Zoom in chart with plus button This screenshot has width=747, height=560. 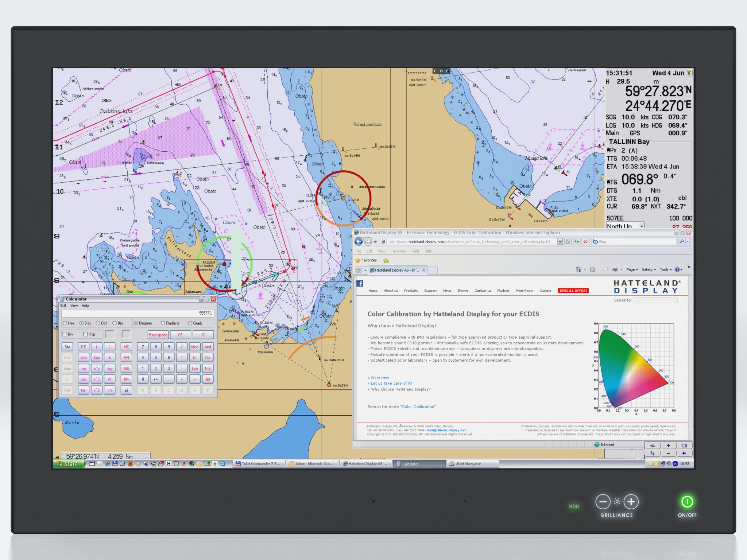(668, 446)
